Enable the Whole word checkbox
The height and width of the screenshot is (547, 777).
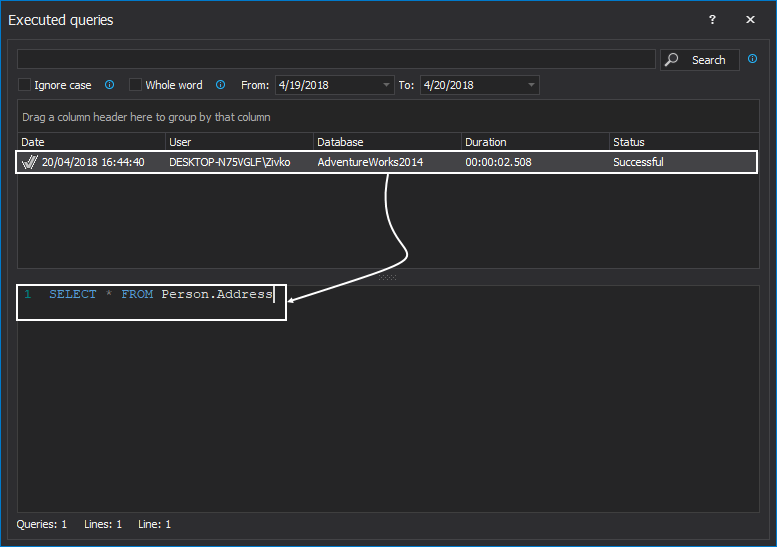click(135, 85)
